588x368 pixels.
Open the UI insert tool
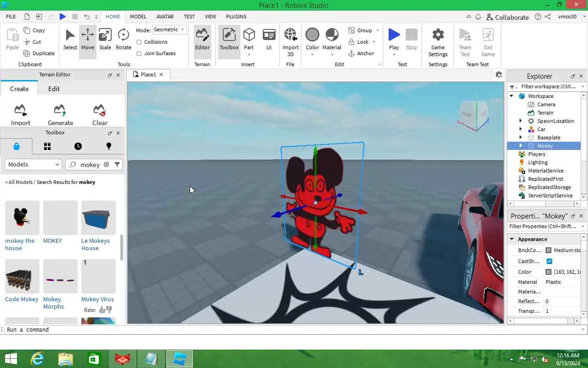click(x=269, y=40)
